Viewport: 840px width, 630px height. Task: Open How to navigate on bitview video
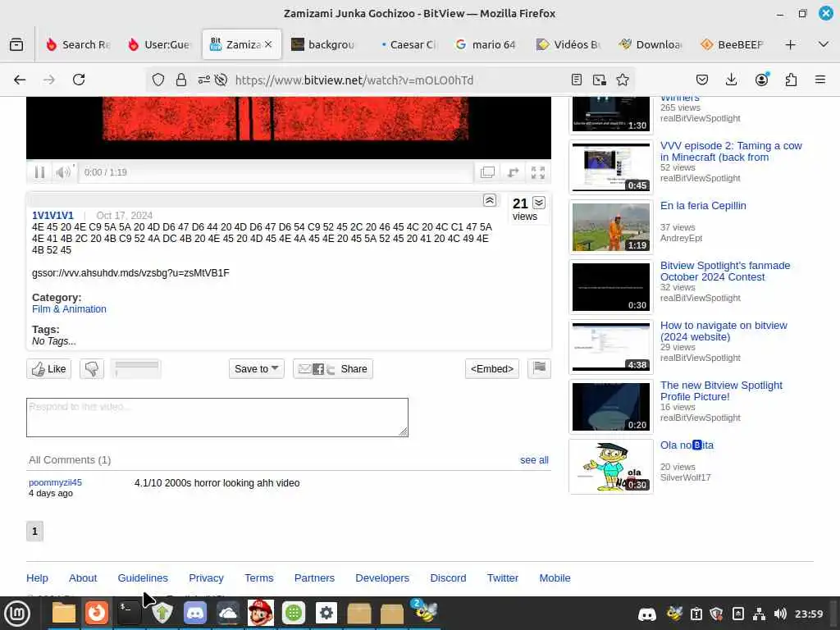pos(724,331)
